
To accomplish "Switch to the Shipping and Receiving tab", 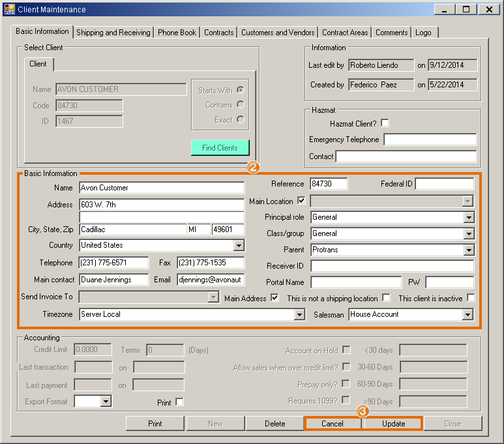I will click(x=113, y=33).
